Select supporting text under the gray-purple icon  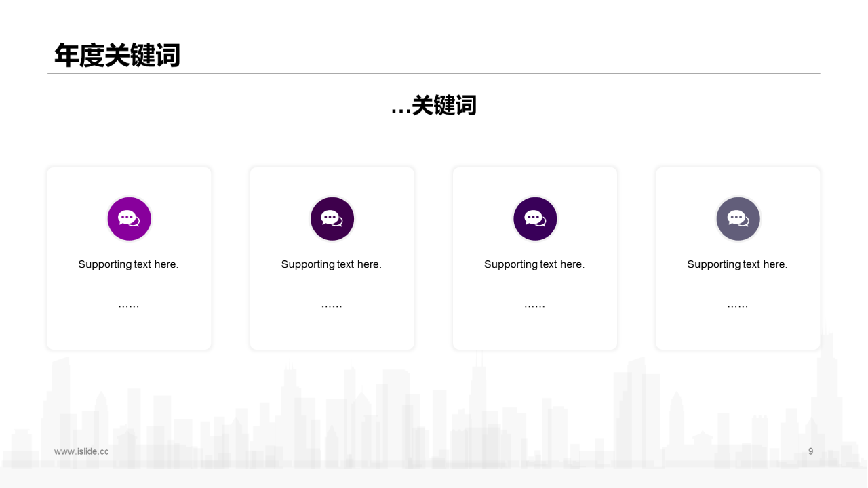coord(737,264)
